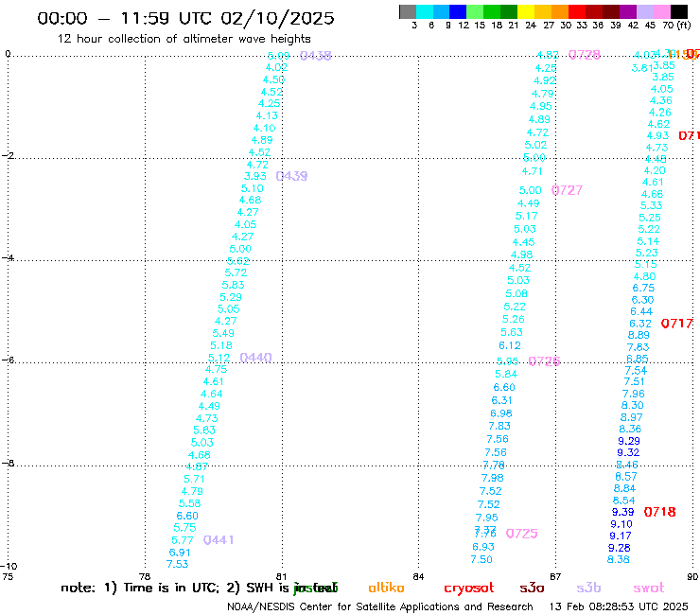Select the altika satellite legend label
Screen dimensions: 700x615
click(386, 588)
